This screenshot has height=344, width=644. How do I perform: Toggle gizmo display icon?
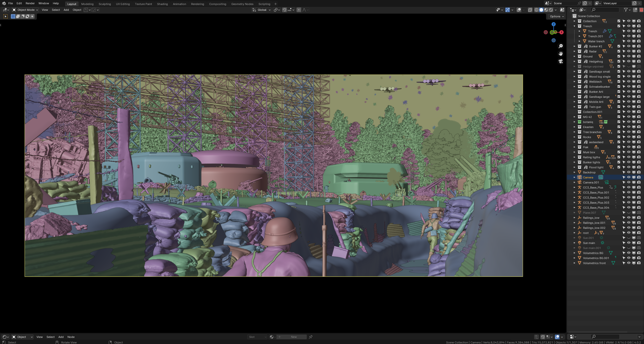pyautogui.click(x=508, y=10)
